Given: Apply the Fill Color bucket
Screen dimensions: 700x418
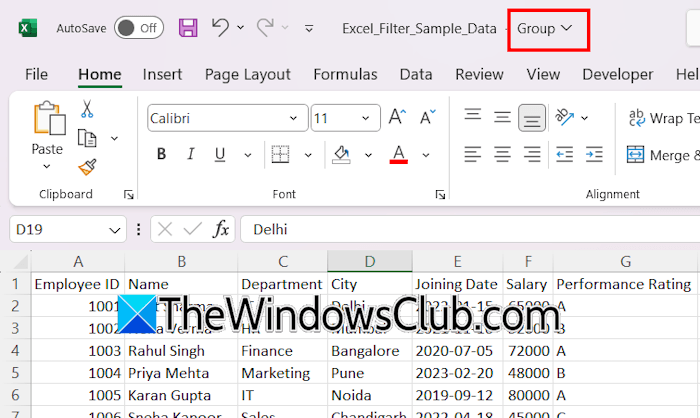Looking at the screenshot, I should tap(342, 154).
